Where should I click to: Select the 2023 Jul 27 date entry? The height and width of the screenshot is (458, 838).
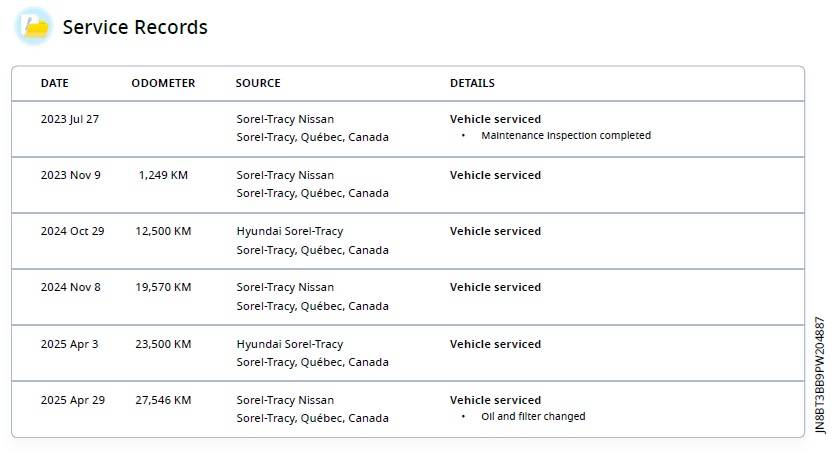(70, 119)
